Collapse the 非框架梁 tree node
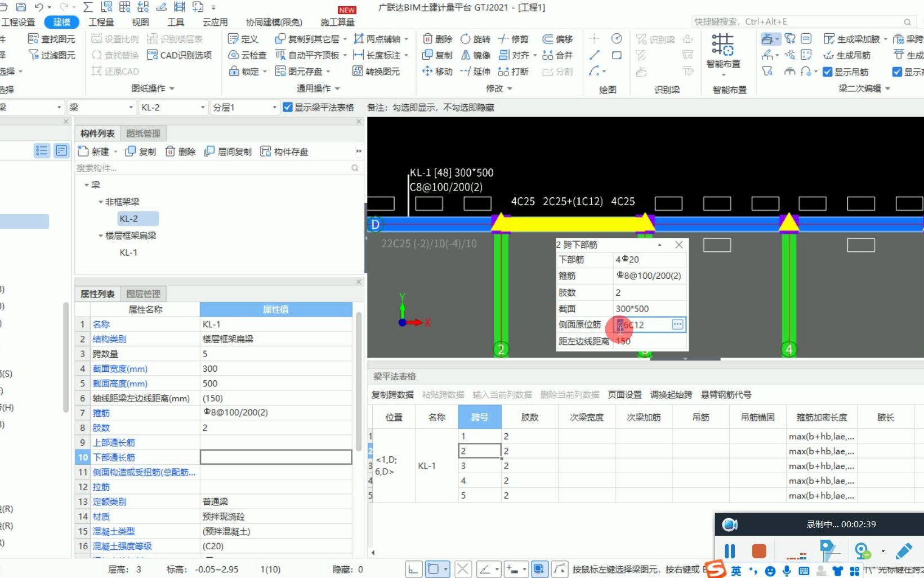The width and height of the screenshot is (924, 578). pos(101,202)
